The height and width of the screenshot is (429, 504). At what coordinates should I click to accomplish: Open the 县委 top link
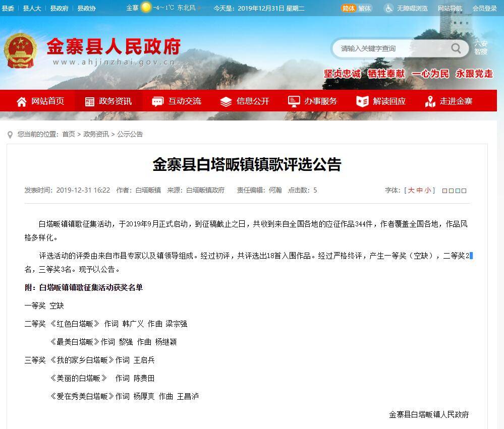pos(8,9)
